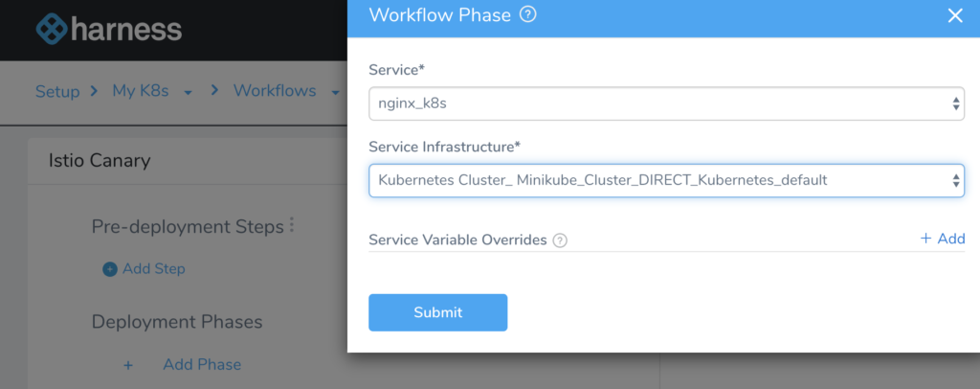The image size is (980, 389).
Task: Open the Service dropdown showing nginx_k8s
Action: 666,103
